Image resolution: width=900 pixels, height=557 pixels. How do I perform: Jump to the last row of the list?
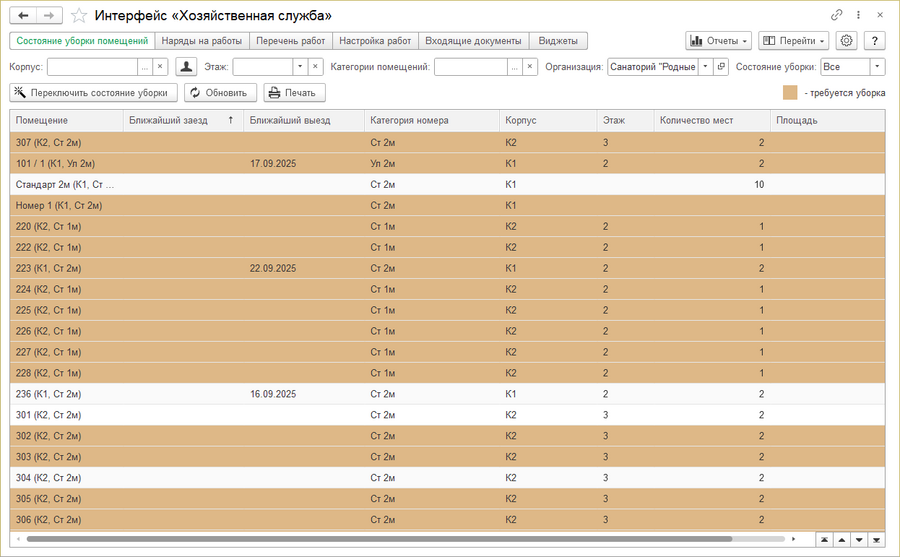point(877,540)
